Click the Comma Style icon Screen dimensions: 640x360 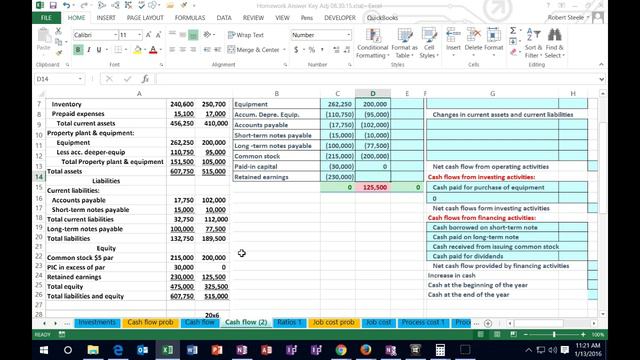322,50
